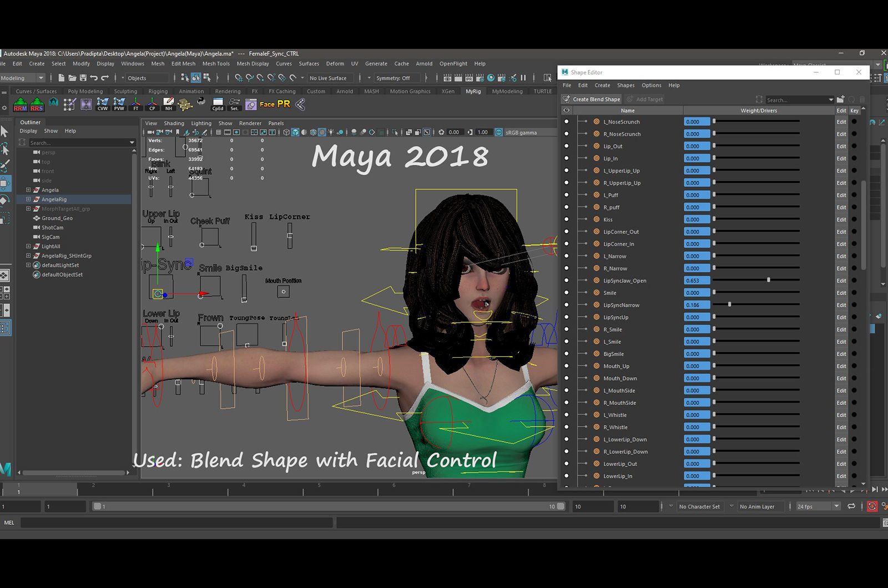This screenshot has width=888, height=588.
Task: Click the Key dot for Mouth_Up target
Action: click(x=854, y=366)
